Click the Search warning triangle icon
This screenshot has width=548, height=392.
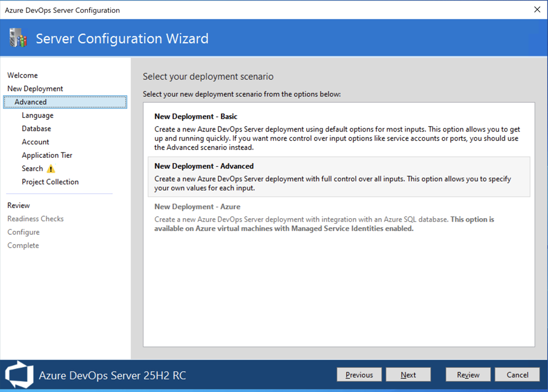(x=51, y=169)
